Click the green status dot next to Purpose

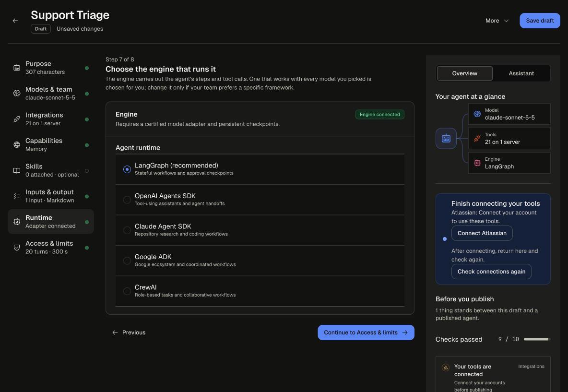coord(86,68)
